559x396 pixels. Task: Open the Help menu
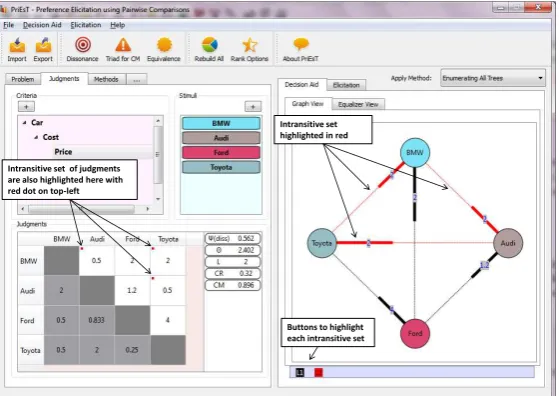tap(117, 25)
